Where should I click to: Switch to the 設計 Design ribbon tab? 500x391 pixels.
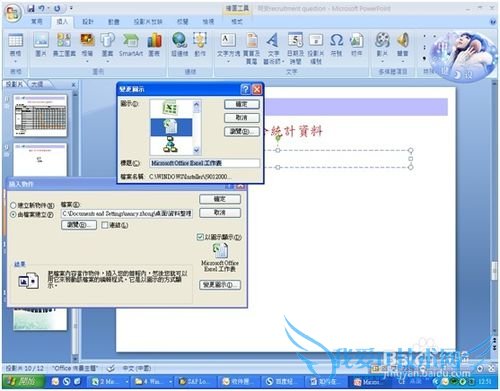(x=88, y=22)
